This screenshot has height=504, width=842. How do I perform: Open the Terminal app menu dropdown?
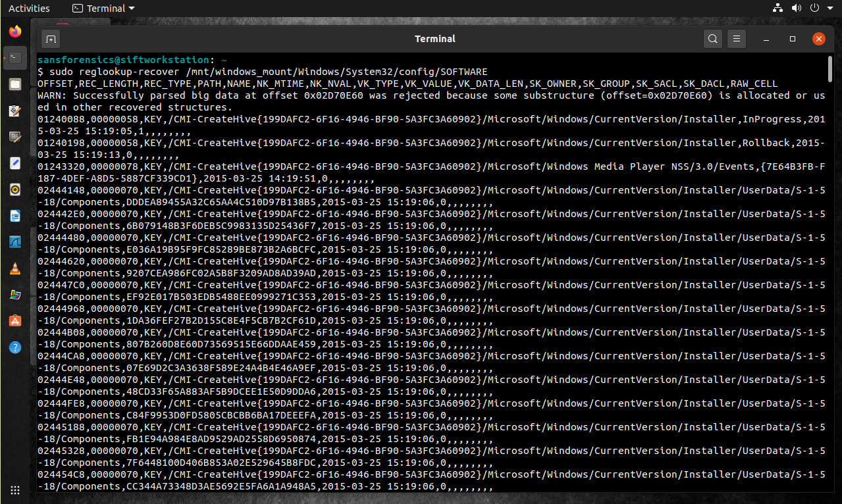pyautogui.click(x=103, y=9)
